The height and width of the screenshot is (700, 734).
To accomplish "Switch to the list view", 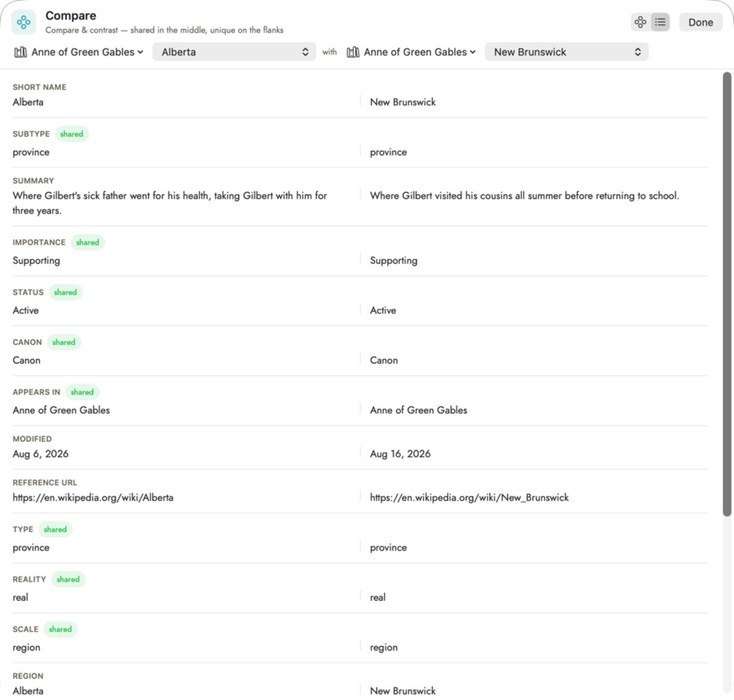I will [660, 23].
